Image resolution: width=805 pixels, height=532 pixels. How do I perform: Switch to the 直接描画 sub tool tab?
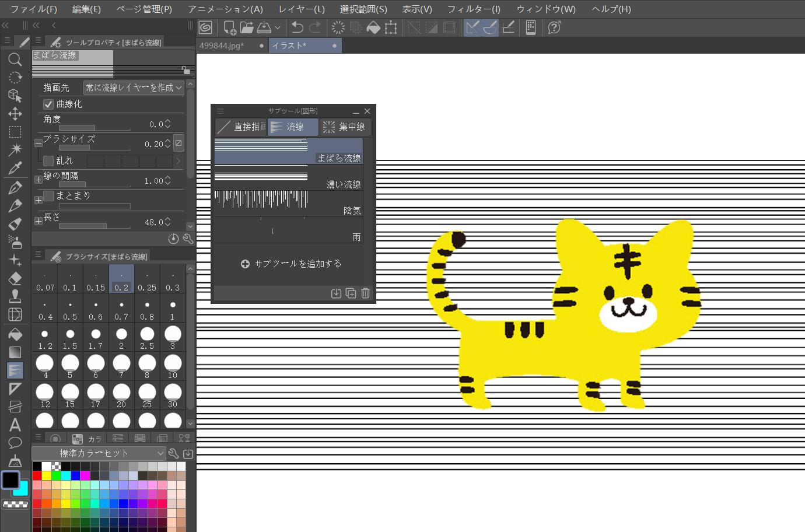(x=240, y=127)
